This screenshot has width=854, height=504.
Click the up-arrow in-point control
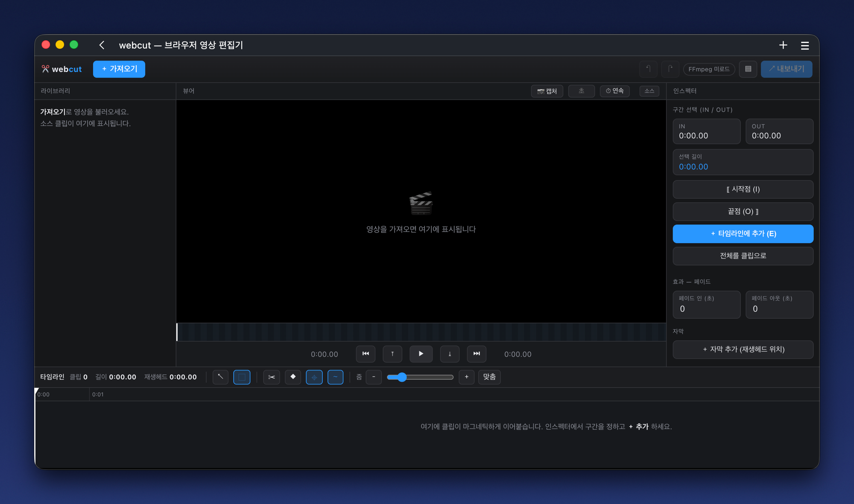[x=392, y=354]
